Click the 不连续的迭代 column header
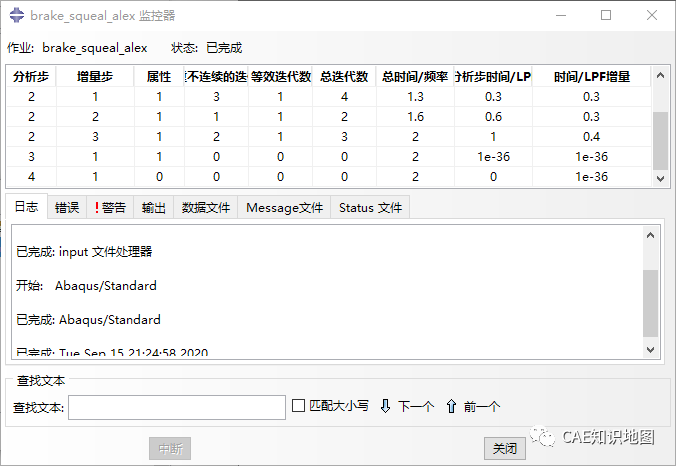The image size is (676, 466). pos(216,77)
